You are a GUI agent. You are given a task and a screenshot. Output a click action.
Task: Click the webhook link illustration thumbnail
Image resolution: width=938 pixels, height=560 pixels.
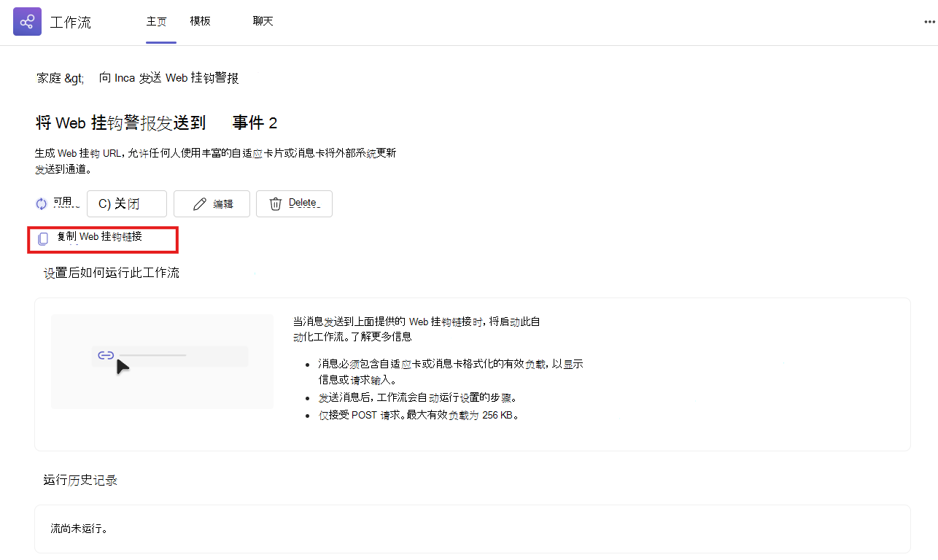pos(162,362)
